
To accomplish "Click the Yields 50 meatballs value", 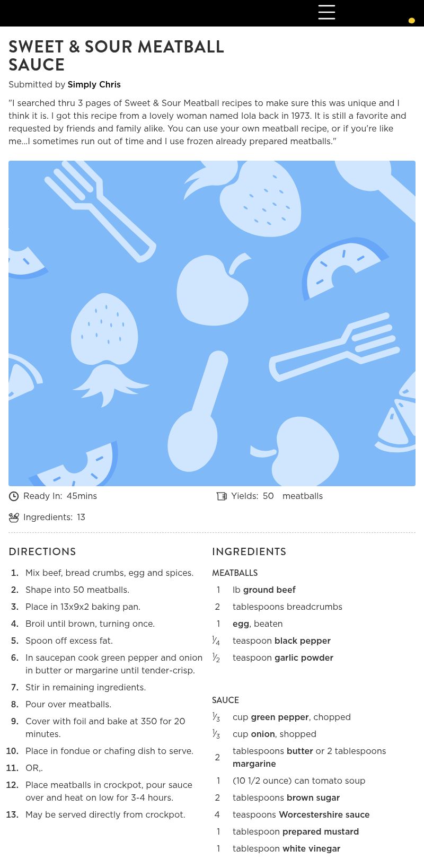I will click(293, 496).
